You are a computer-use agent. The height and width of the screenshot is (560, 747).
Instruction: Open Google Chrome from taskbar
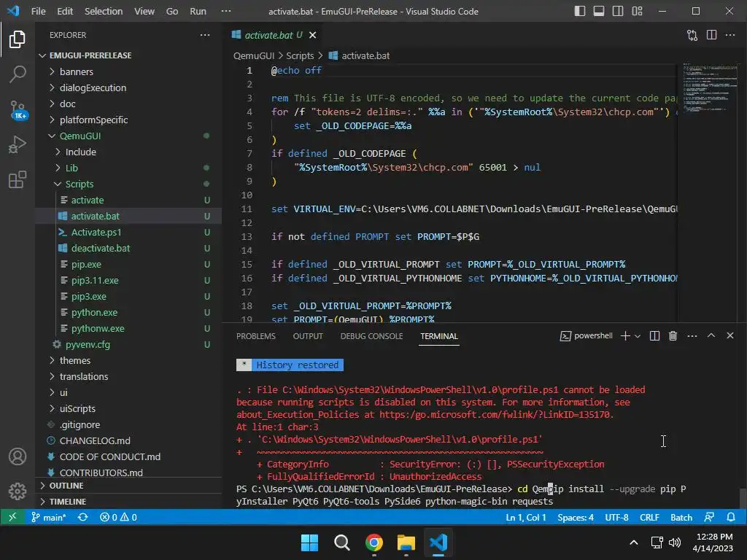[x=374, y=542]
